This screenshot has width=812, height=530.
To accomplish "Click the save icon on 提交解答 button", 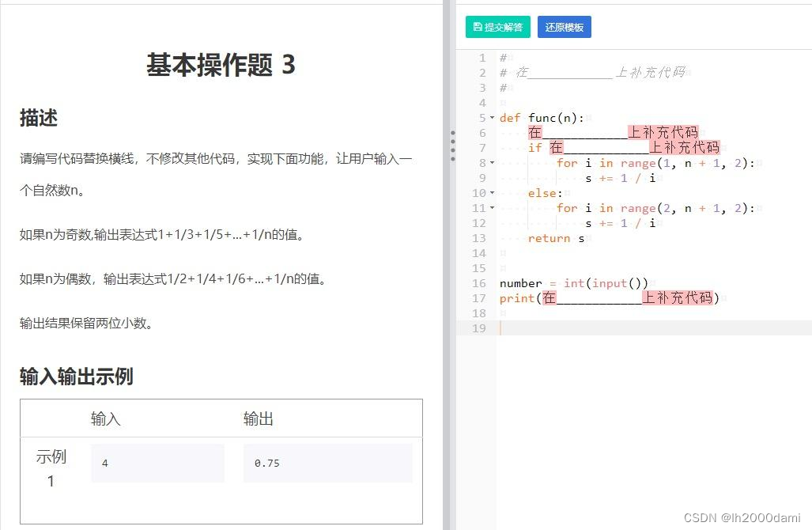I will coord(479,26).
